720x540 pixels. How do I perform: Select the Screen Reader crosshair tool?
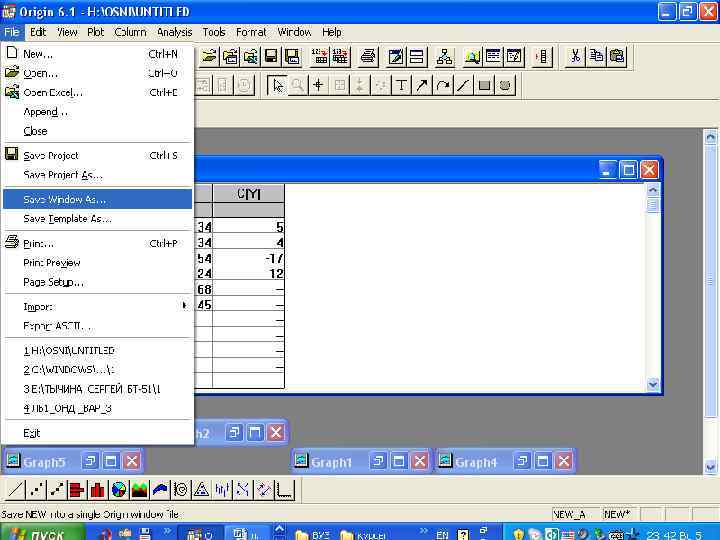click(x=318, y=85)
